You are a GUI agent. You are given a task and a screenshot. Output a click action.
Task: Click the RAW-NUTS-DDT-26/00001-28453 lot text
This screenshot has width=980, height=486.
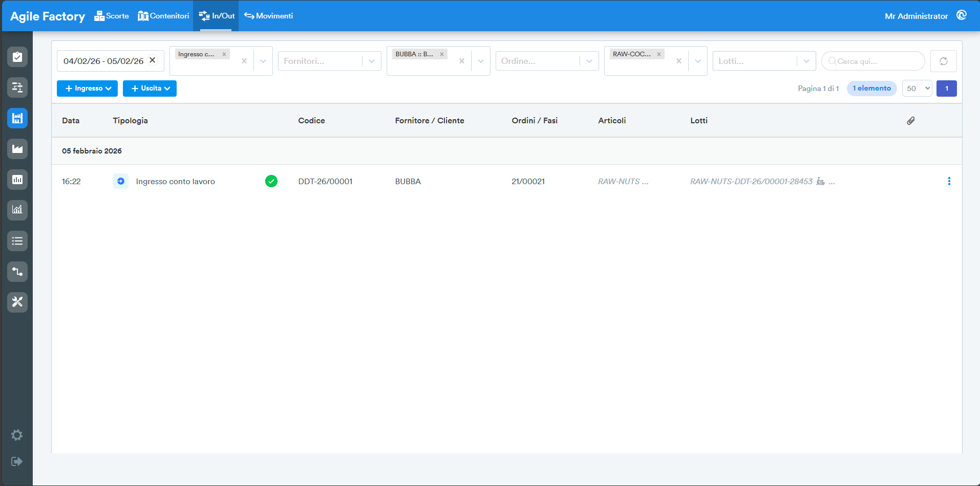tap(751, 181)
